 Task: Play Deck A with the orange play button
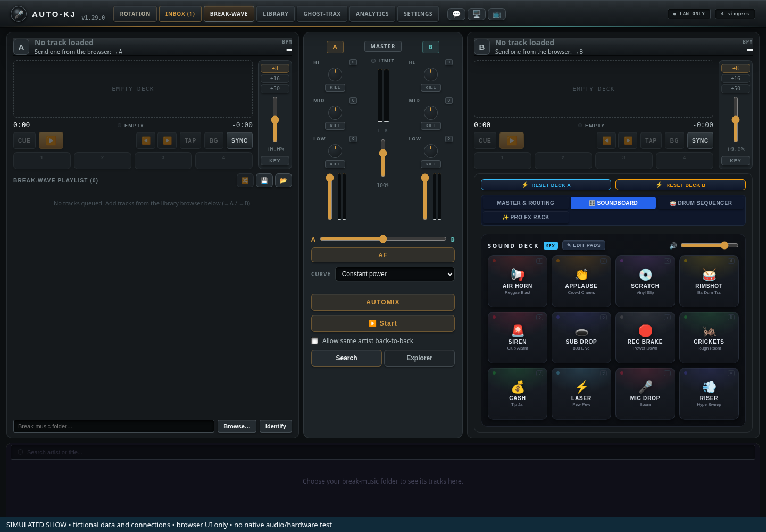point(51,140)
